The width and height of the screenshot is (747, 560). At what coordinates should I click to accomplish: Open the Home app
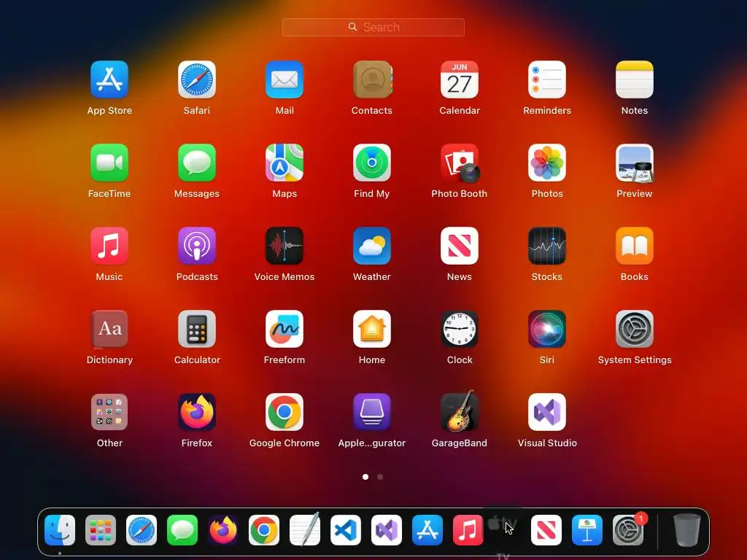[x=372, y=329]
